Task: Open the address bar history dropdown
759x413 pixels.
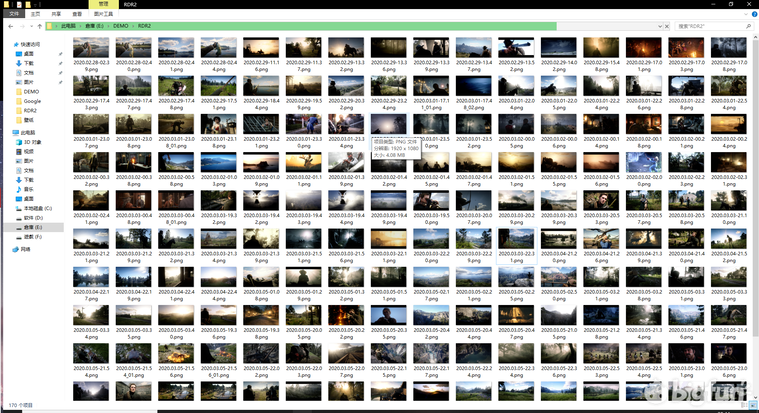Action: click(660, 26)
